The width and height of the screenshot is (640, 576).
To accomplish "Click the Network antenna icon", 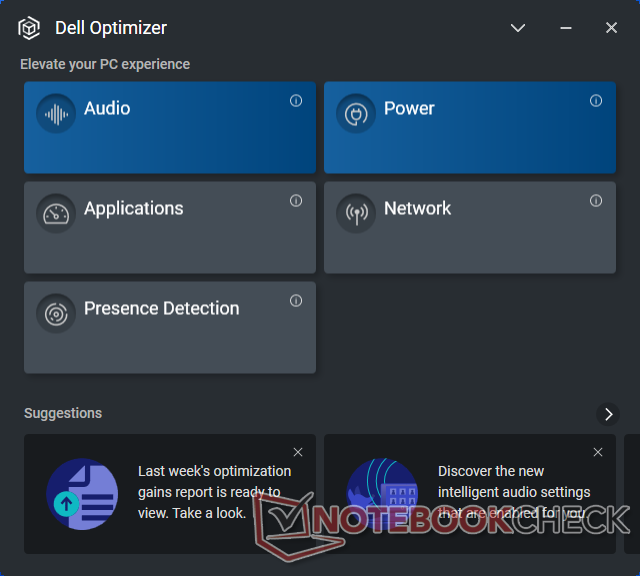I will click(x=356, y=213).
